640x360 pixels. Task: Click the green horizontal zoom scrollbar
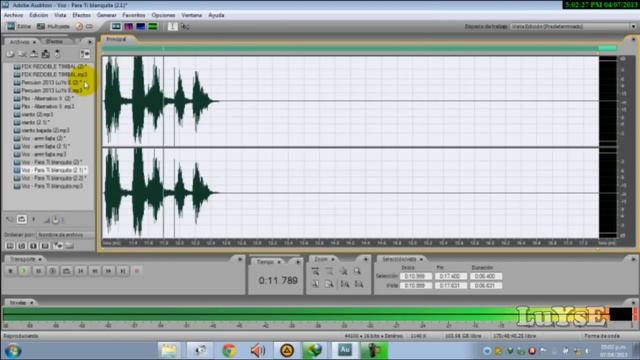click(359, 48)
